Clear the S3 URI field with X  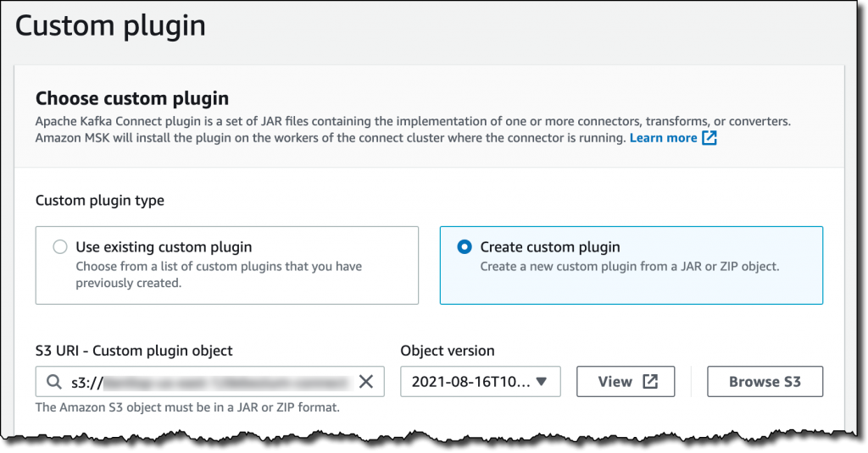click(365, 382)
